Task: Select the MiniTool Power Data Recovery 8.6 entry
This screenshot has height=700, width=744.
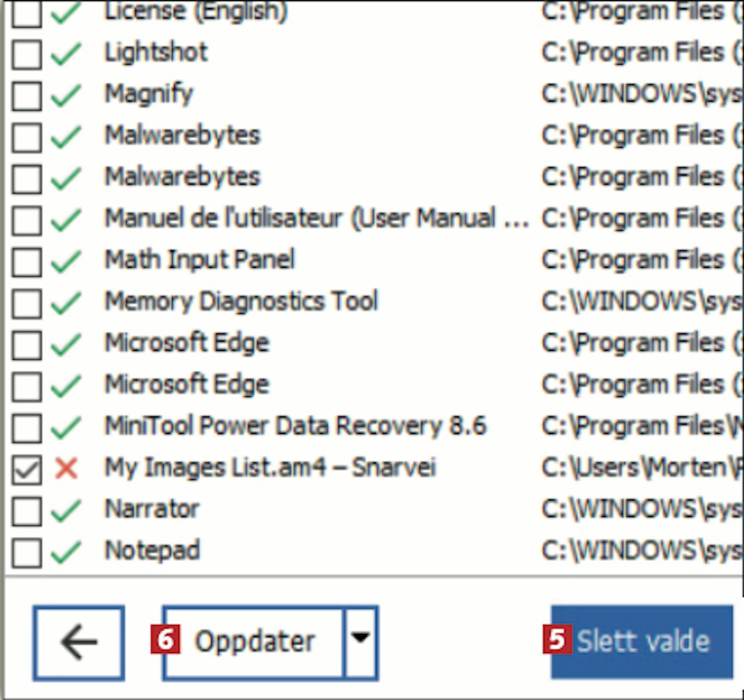Action: click(295, 426)
